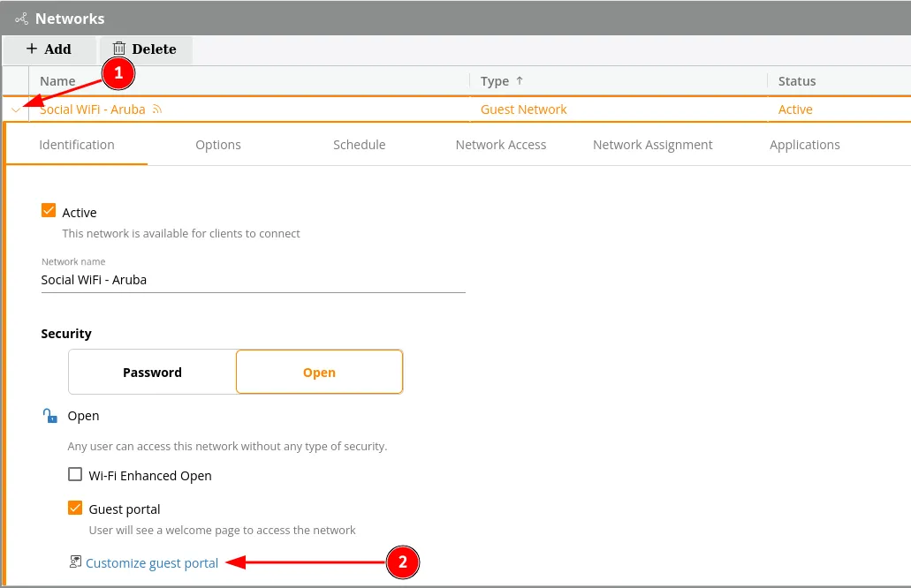Go to the Network Access tab
The image size is (911, 588).
click(500, 145)
